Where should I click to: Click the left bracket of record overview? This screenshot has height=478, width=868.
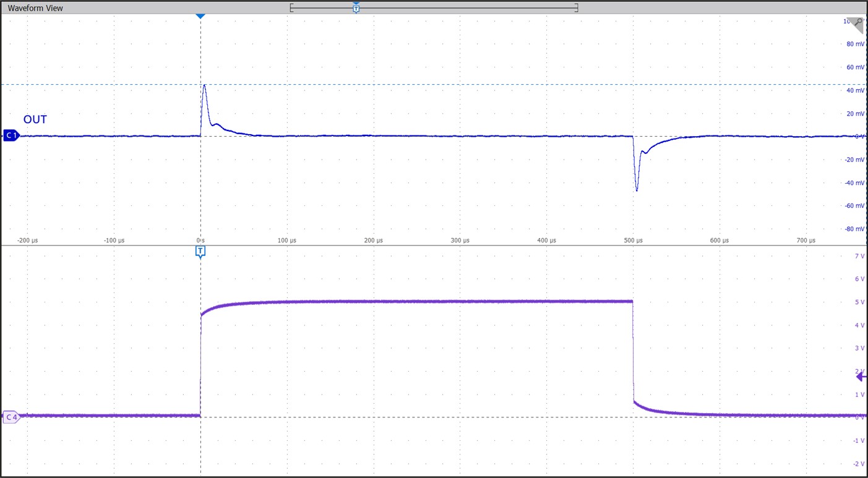[x=291, y=8]
